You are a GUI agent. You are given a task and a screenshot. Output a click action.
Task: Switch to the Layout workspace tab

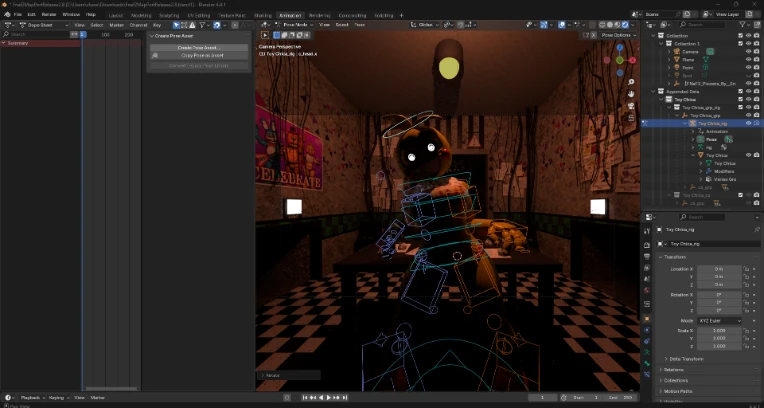(115, 15)
